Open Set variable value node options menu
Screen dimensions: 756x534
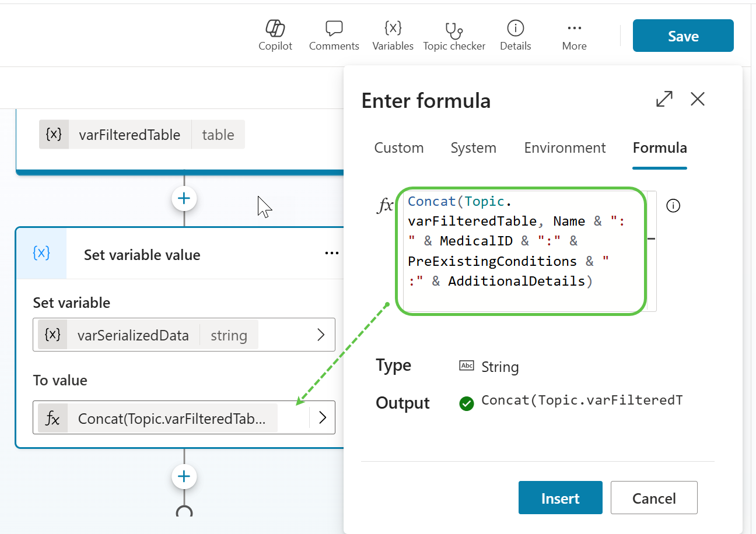331,254
